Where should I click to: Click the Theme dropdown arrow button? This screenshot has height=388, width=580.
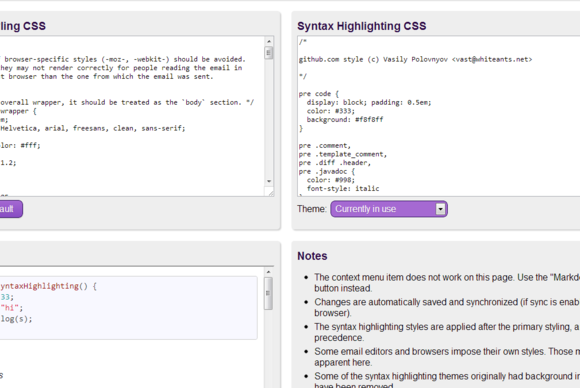[440, 209]
